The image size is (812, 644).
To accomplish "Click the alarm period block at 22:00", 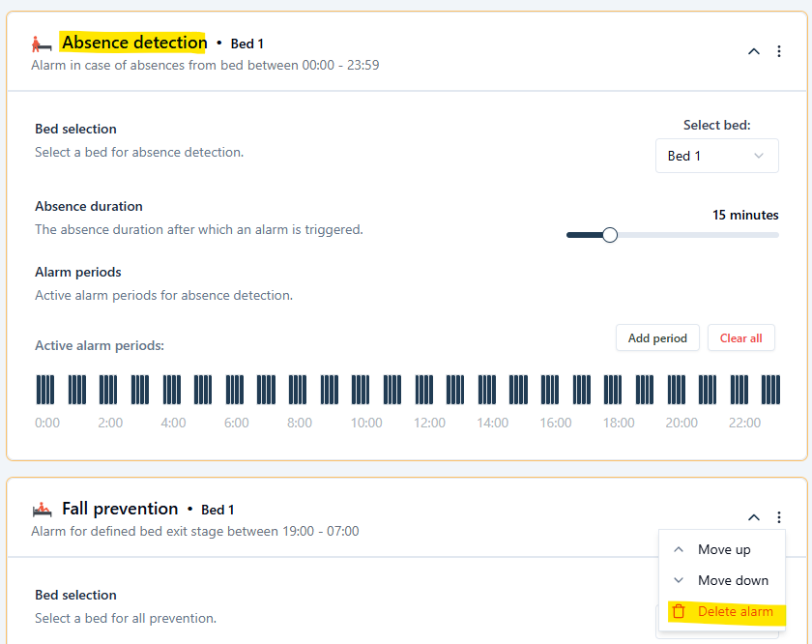I will point(739,390).
